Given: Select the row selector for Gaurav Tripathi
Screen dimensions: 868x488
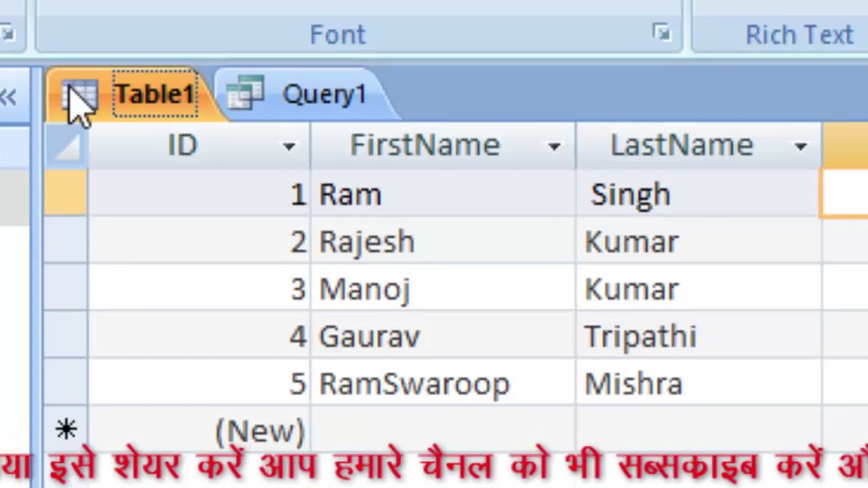Looking at the screenshot, I should [x=66, y=335].
